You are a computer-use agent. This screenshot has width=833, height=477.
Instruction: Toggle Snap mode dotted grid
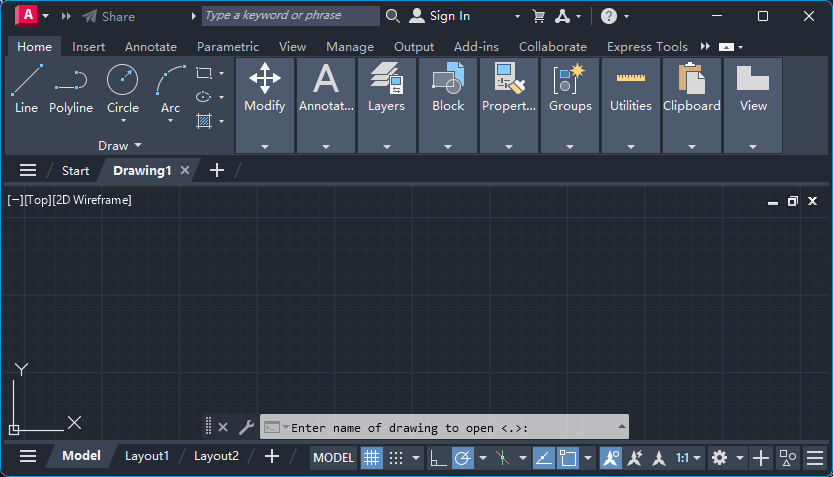(x=396, y=457)
